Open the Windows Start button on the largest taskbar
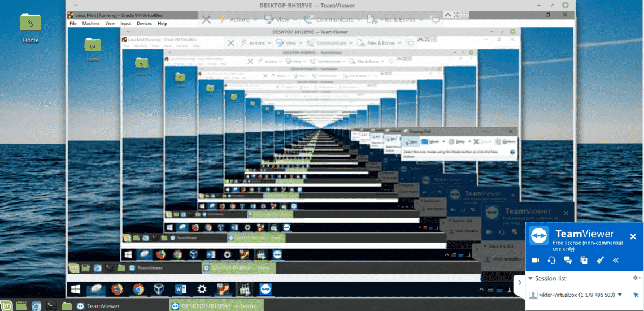This screenshot has height=311, width=644. click(76, 289)
